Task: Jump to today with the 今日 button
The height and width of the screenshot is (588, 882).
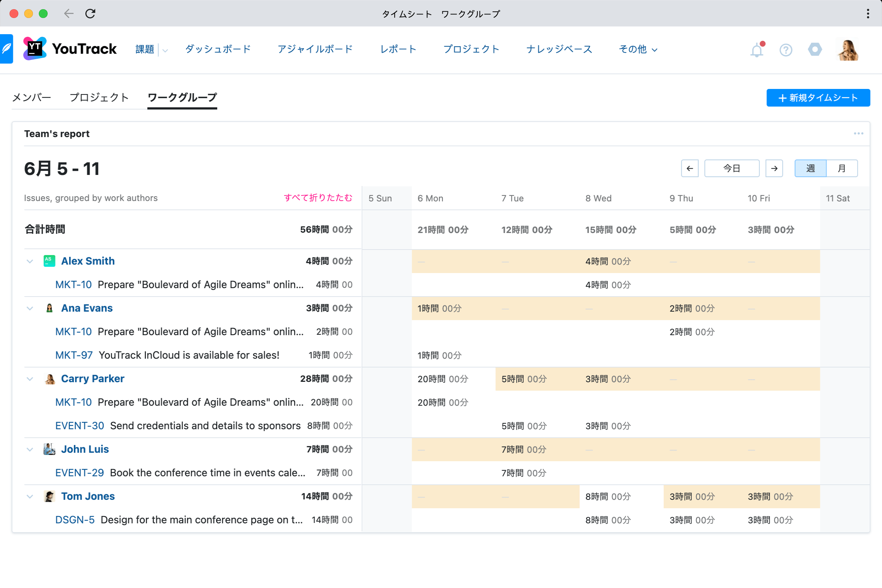Action: click(x=732, y=168)
